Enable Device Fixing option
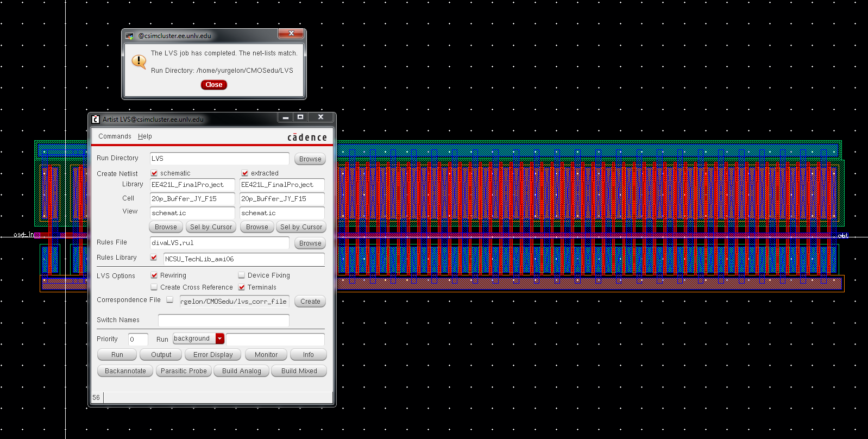 click(242, 275)
